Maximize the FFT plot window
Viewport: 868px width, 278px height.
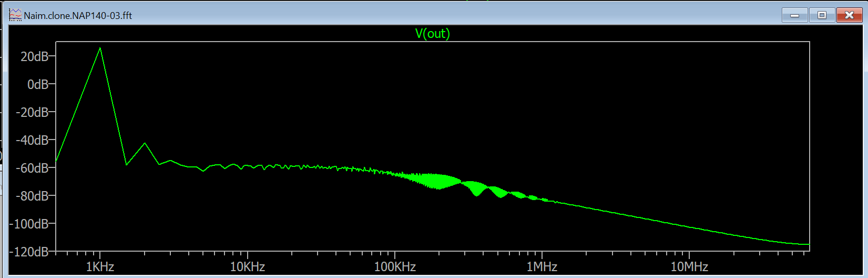point(822,15)
